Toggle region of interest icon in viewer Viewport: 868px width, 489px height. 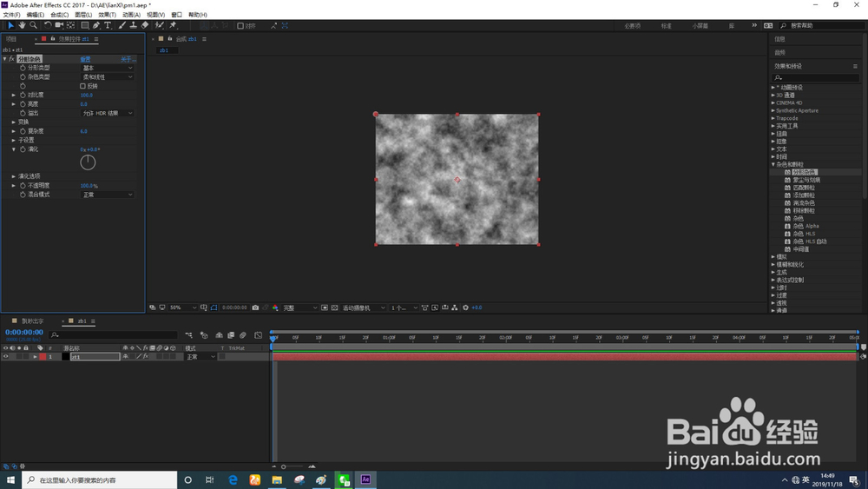click(325, 307)
